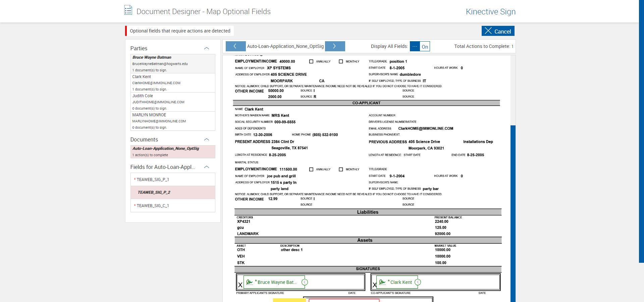This screenshot has height=302, width=644.
Task: Select party MARLYN MONROE
Action: click(173, 121)
